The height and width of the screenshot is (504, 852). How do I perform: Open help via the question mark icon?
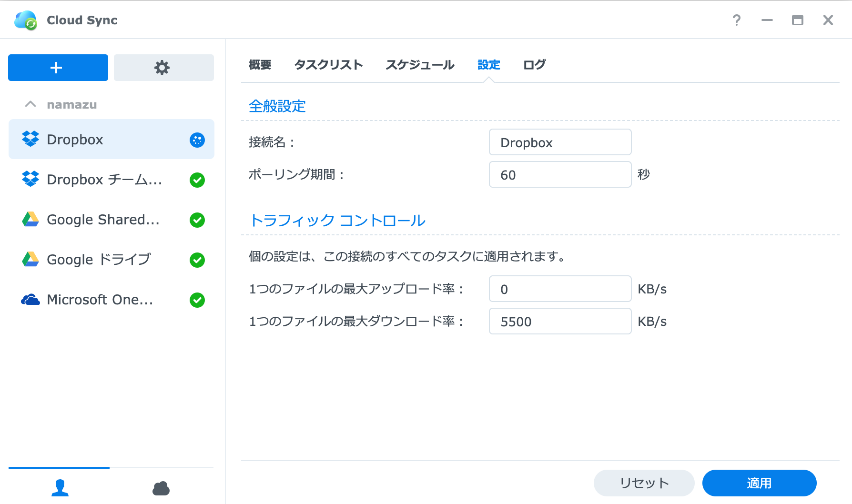pos(736,20)
